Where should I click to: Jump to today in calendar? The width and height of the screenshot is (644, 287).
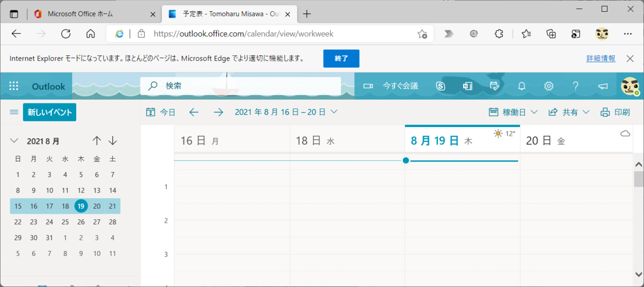[x=161, y=112]
